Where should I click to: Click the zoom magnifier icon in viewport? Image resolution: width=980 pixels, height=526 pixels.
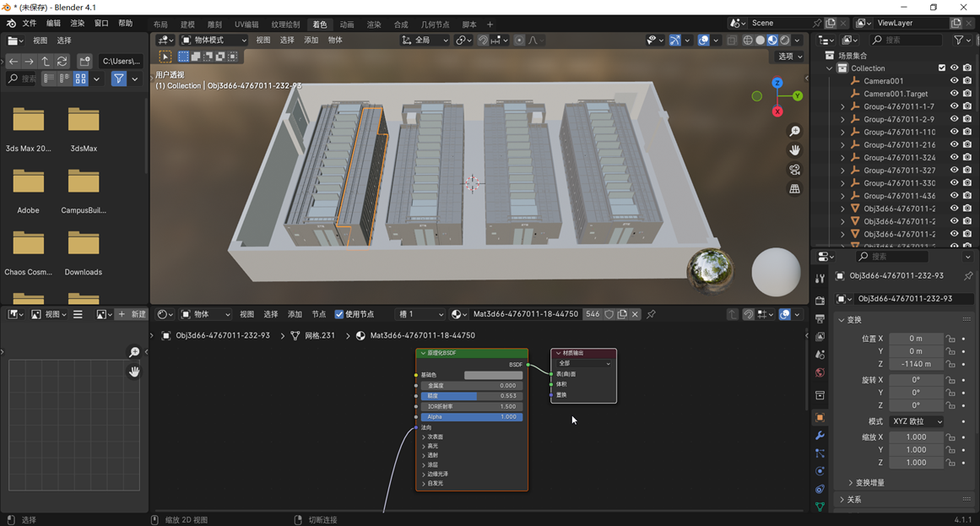tap(794, 132)
